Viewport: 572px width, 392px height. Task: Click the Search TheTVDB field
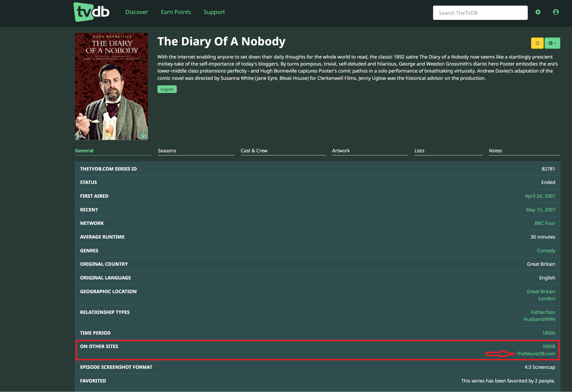(x=480, y=13)
